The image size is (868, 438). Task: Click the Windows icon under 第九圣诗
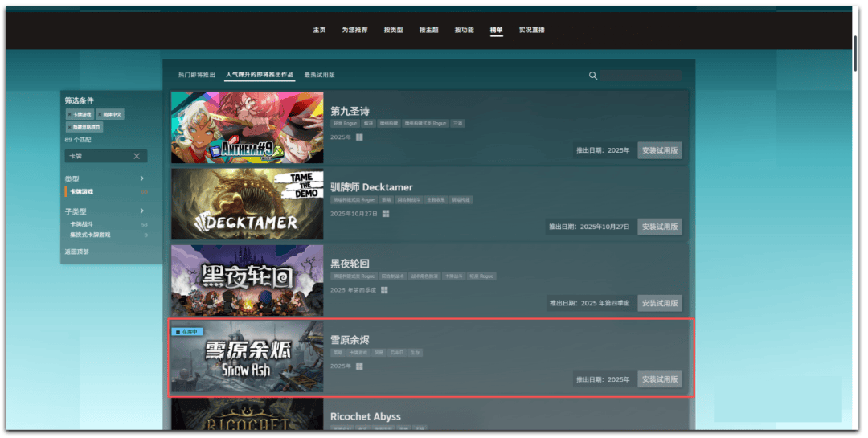coord(360,137)
